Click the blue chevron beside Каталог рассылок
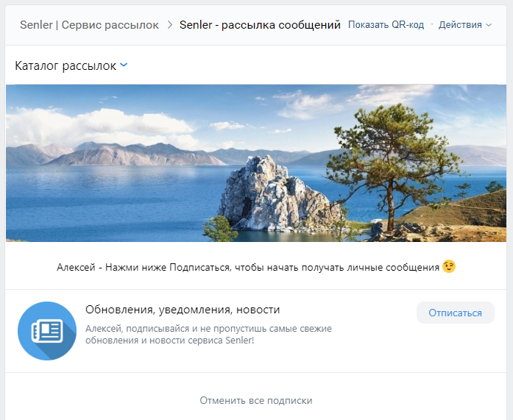This screenshot has height=420, width=513. [124, 65]
